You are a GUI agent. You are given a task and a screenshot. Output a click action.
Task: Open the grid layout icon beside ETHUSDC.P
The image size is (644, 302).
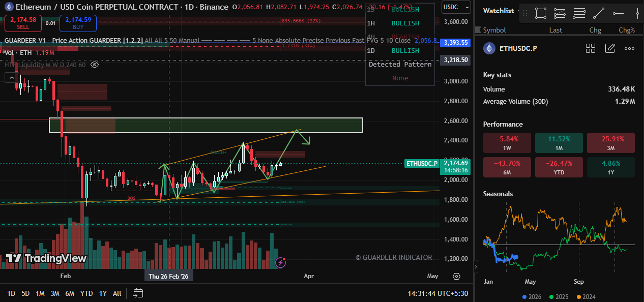[x=591, y=48]
